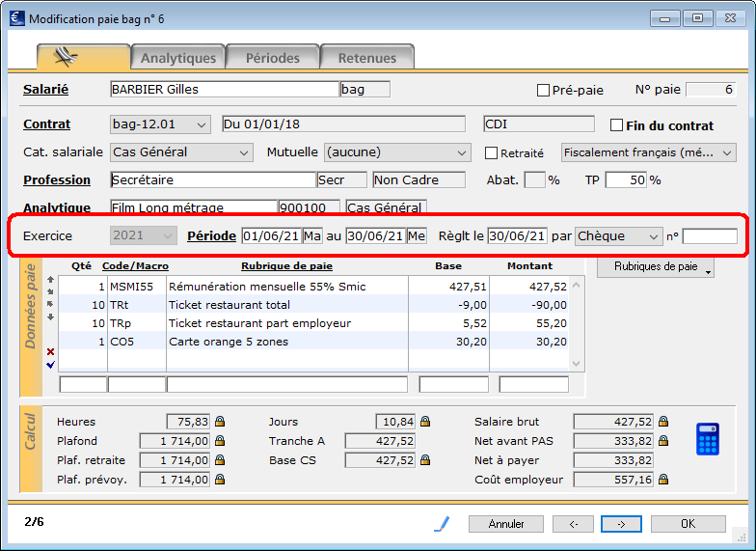Click the Période link label
This screenshot has height=551, width=756.
212,235
